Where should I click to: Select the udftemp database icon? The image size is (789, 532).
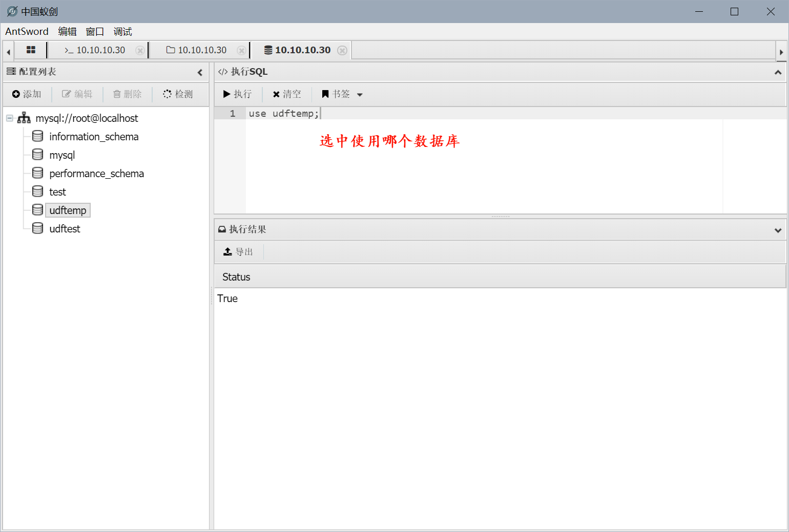37,210
